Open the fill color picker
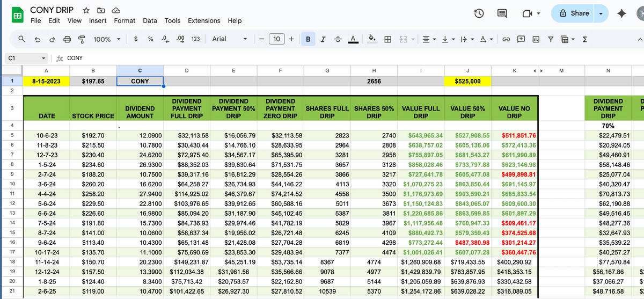This screenshot has width=644, height=299. (372, 39)
